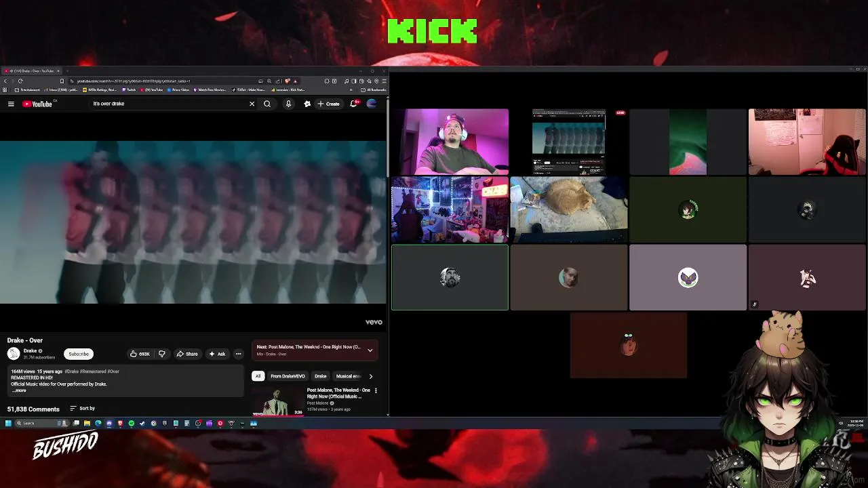Select the Drake - Over browser tab
This screenshot has height=488, width=868.
31,70
